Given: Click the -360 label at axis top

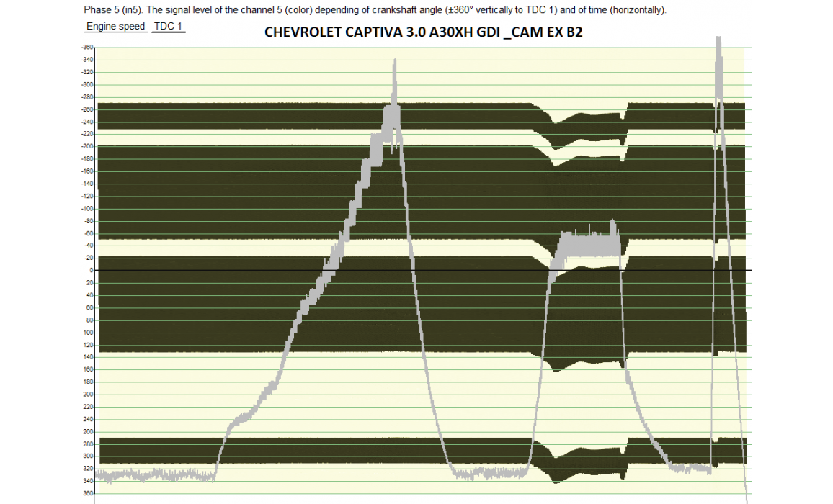Looking at the screenshot, I should (87, 48).
